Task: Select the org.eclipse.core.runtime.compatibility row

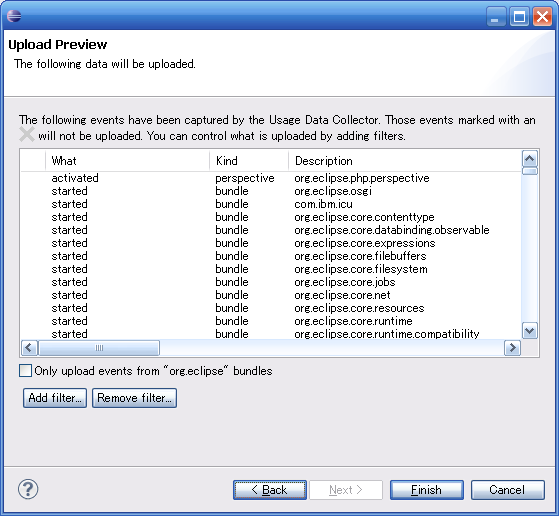Action: 271,334
